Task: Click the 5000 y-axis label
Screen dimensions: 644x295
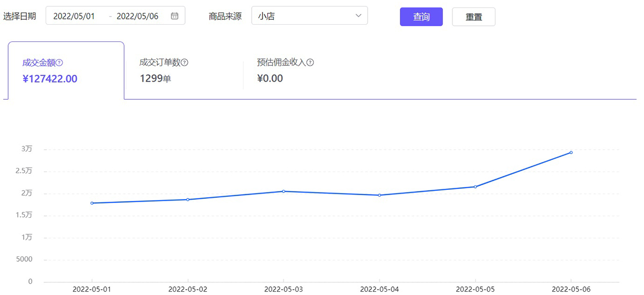Action: (24, 260)
